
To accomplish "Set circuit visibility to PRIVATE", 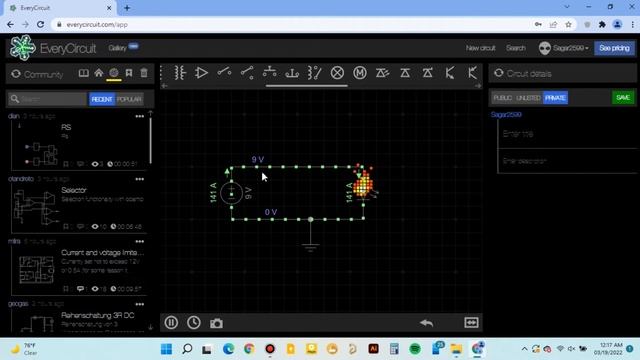I will click(x=556, y=98).
